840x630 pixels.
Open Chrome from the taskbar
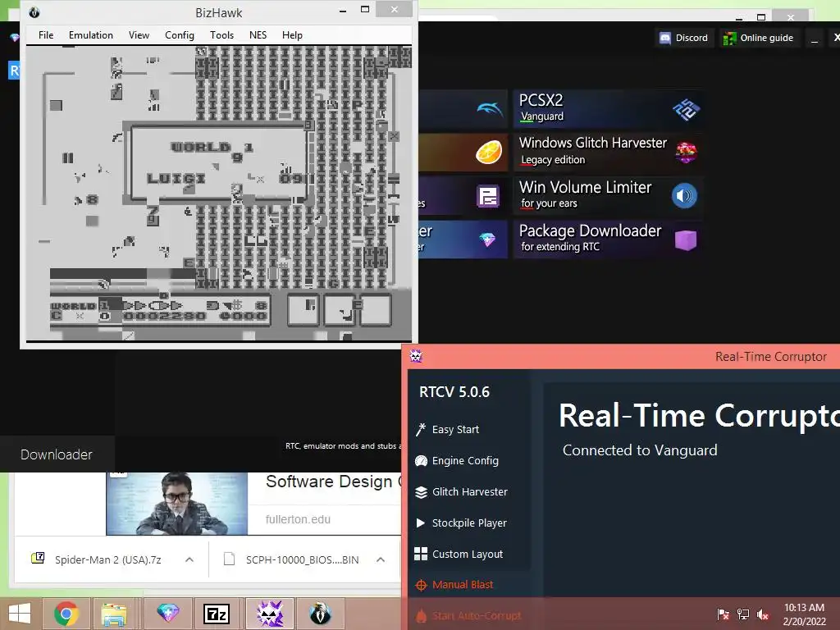[66, 614]
